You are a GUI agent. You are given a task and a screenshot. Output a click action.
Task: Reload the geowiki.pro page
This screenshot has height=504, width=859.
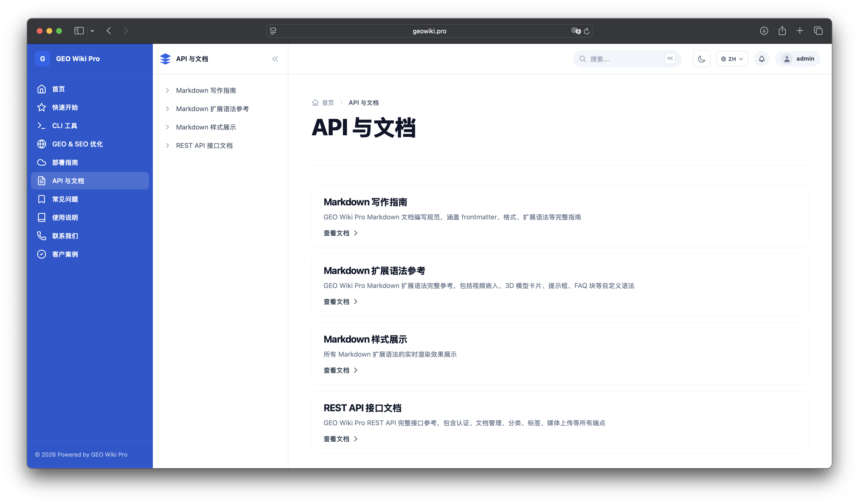click(587, 31)
